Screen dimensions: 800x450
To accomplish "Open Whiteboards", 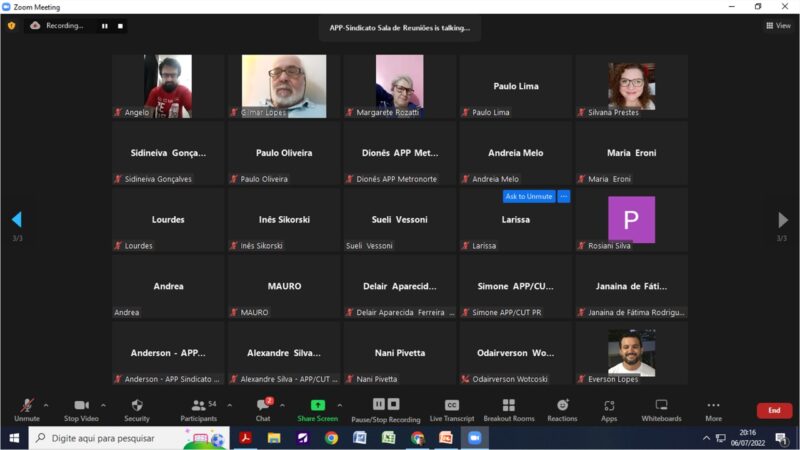I will pos(661,408).
